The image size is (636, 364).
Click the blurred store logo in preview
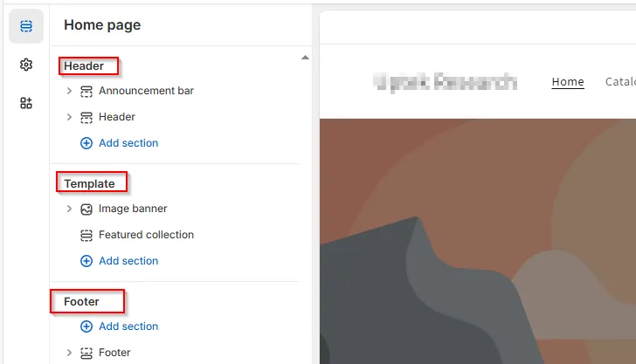pyautogui.click(x=445, y=82)
